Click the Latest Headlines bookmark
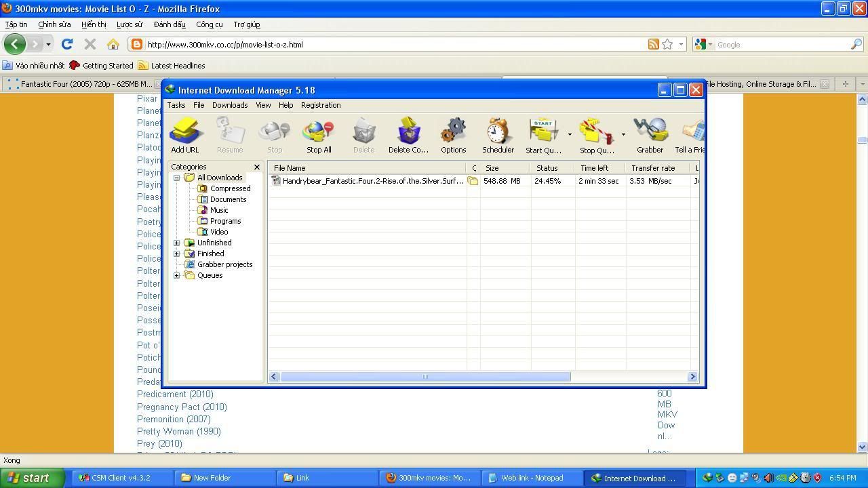 point(171,66)
